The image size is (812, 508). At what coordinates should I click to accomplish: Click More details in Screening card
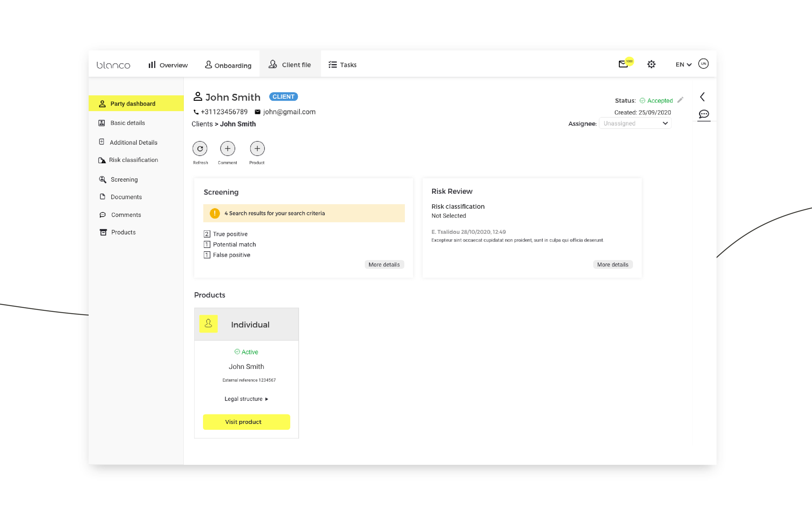[384, 265]
